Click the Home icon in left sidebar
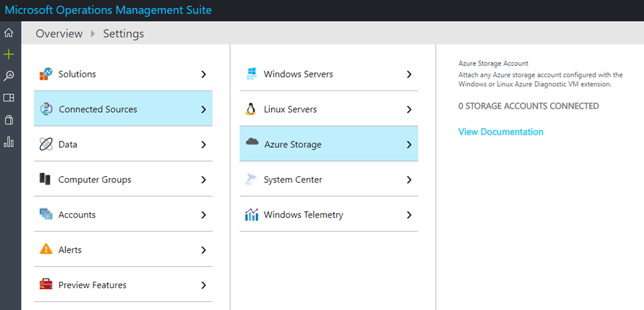Screen dimensions: 644x310 [x=9, y=33]
